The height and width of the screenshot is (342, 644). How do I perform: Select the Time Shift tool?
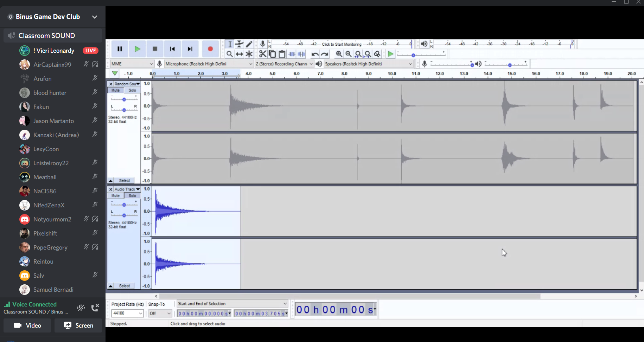240,54
